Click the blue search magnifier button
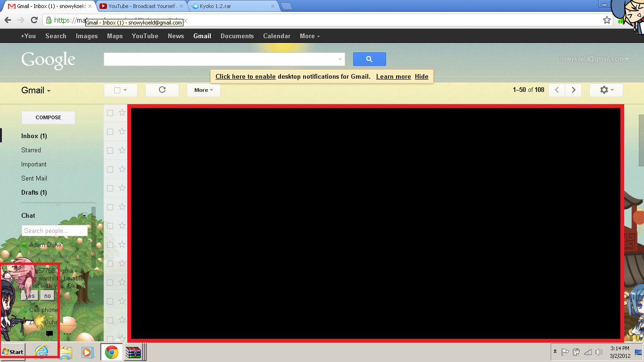This screenshot has width=644, height=362. coord(369,59)
